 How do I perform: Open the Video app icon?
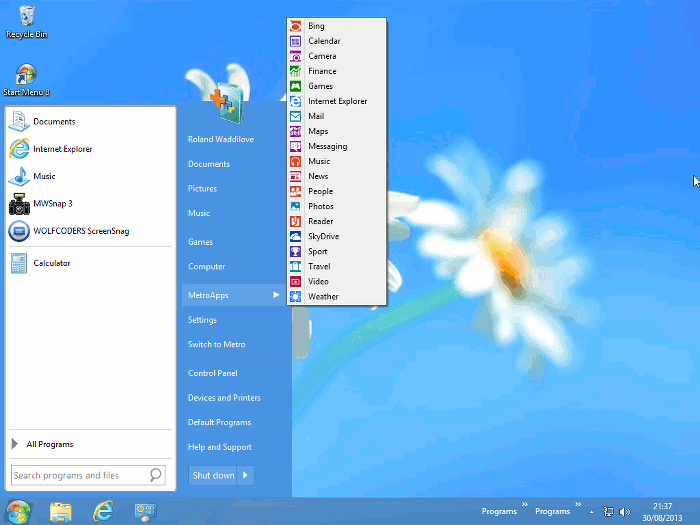pyautogui.click(x=295, y=282)
